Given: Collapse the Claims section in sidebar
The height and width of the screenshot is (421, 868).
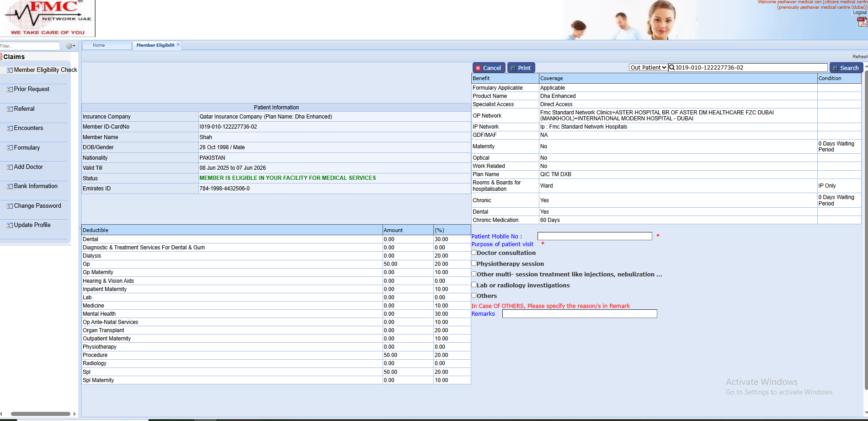Looking at the screenshot, I should 14,57.
